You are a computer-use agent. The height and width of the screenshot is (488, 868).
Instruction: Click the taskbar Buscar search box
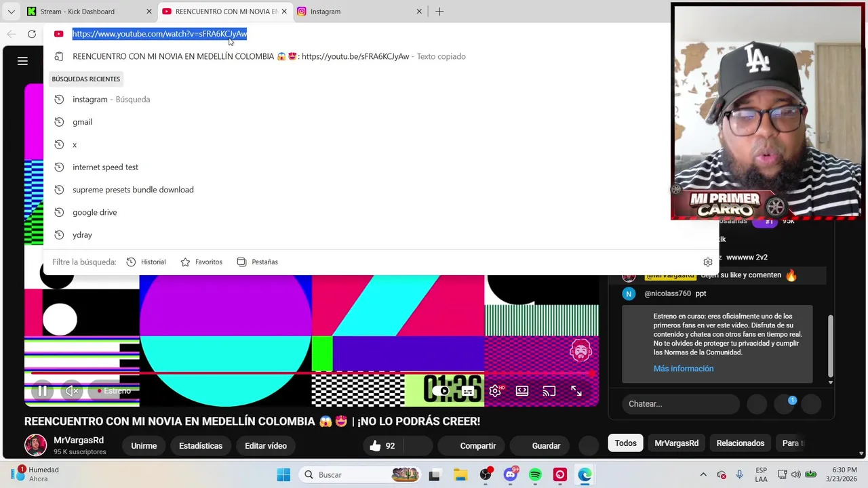coord(361,474)
